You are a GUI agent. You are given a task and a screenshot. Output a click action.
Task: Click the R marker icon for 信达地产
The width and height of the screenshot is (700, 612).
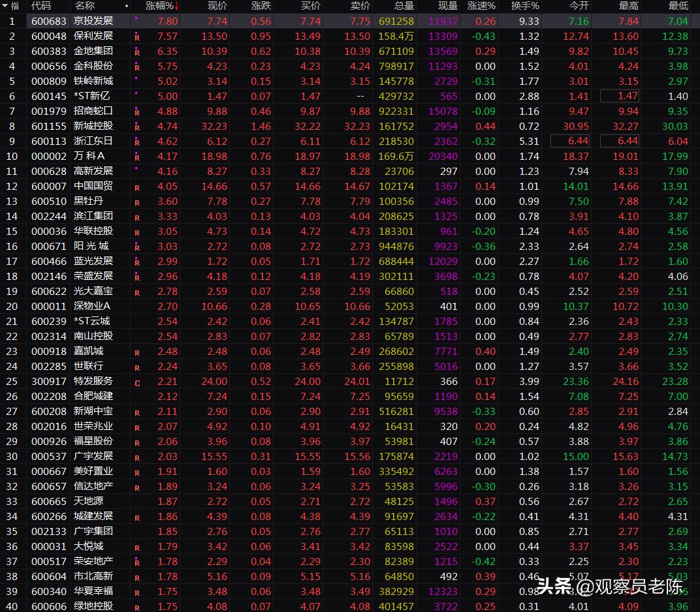point(137,487)
